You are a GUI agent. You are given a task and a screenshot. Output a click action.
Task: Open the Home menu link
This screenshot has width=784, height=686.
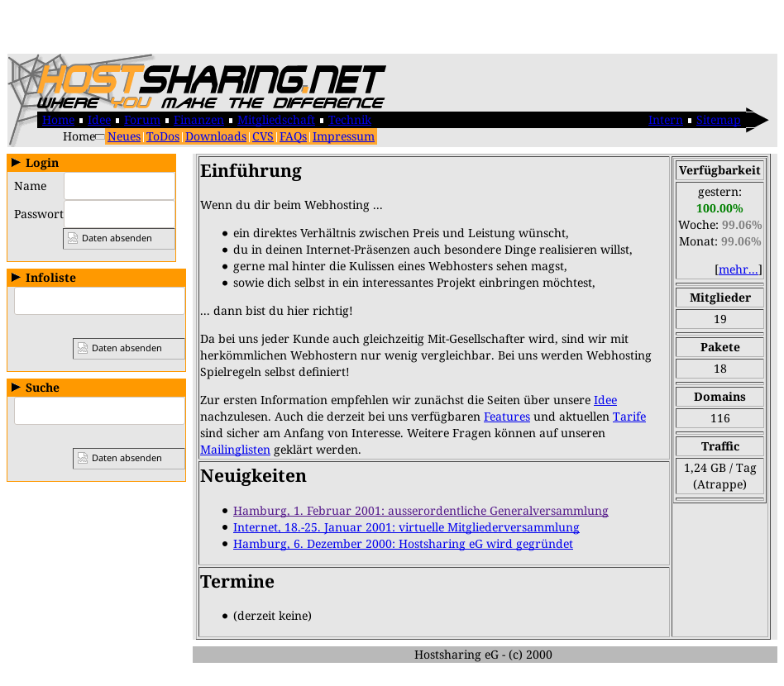coord(59,120)
